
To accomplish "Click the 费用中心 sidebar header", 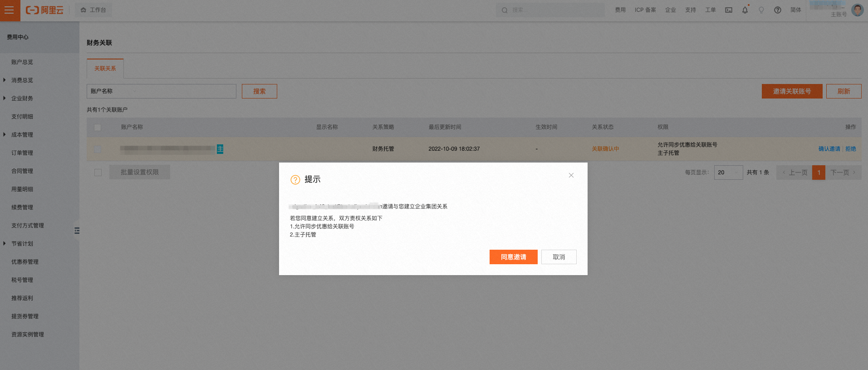I will click(18, 37).
